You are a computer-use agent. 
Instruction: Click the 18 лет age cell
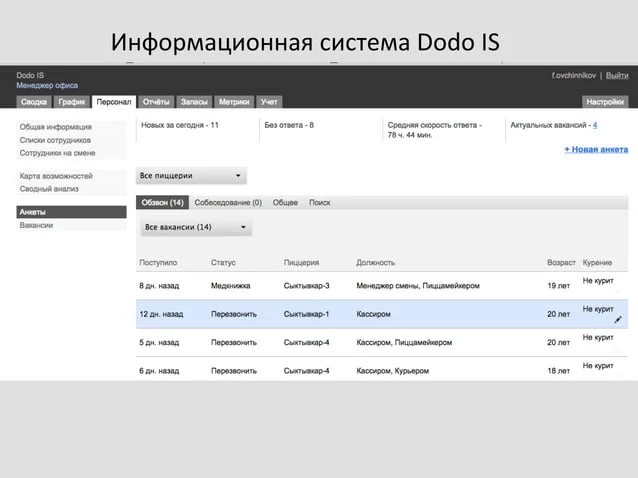click(559, 371)
